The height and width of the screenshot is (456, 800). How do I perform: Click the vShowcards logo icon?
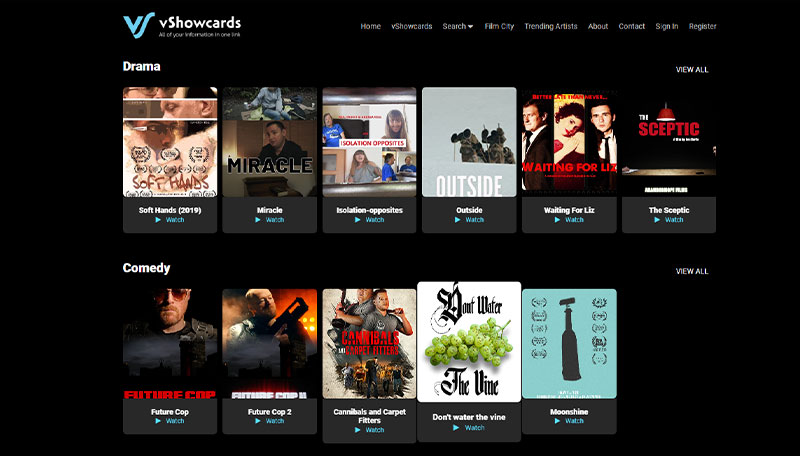137,25
